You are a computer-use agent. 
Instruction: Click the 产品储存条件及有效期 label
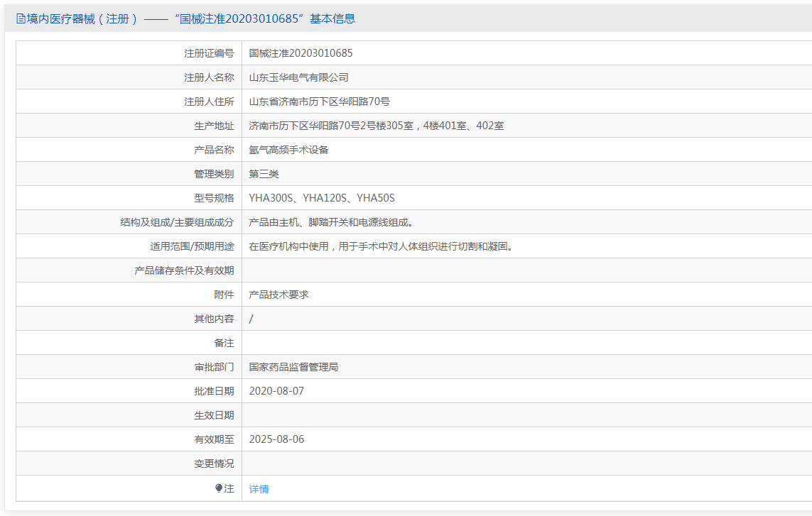pos(184,270)
